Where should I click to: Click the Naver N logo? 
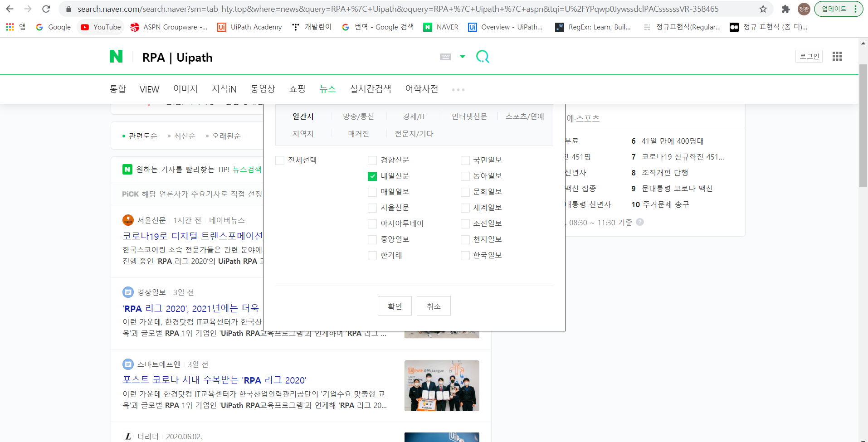coord(116,57)
